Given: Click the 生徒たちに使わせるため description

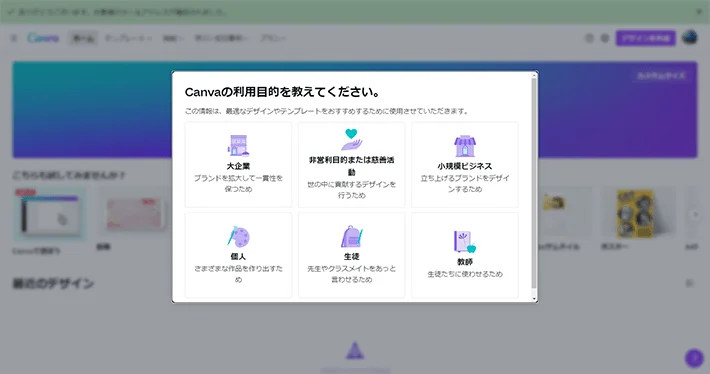Looking at the screenshot, I should [465, 274].
